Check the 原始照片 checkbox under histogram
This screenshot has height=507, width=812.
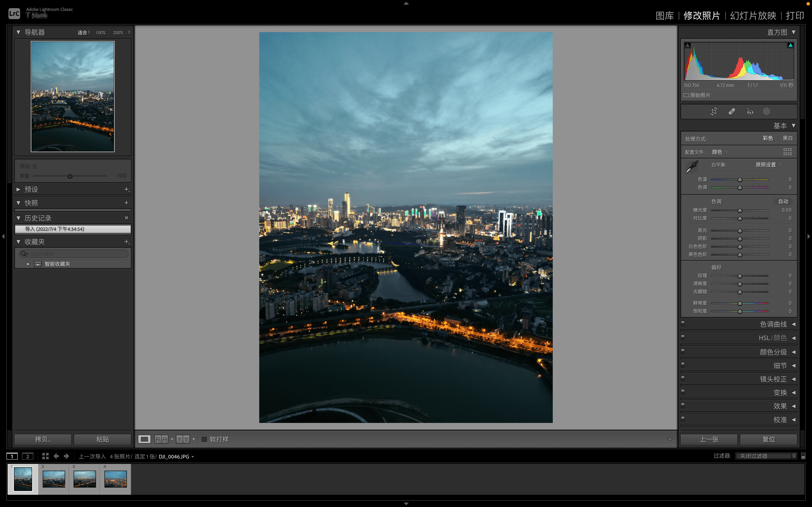686,95
